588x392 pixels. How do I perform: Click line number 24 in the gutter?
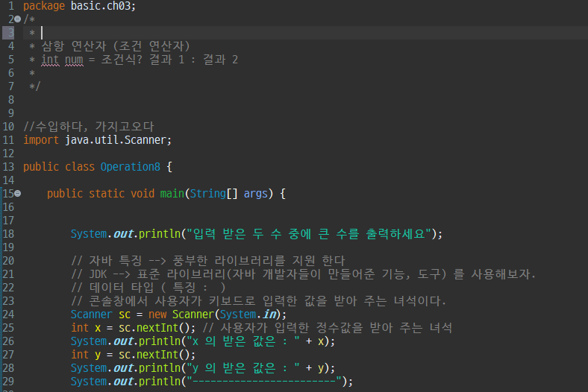click(x=8, y=314)
